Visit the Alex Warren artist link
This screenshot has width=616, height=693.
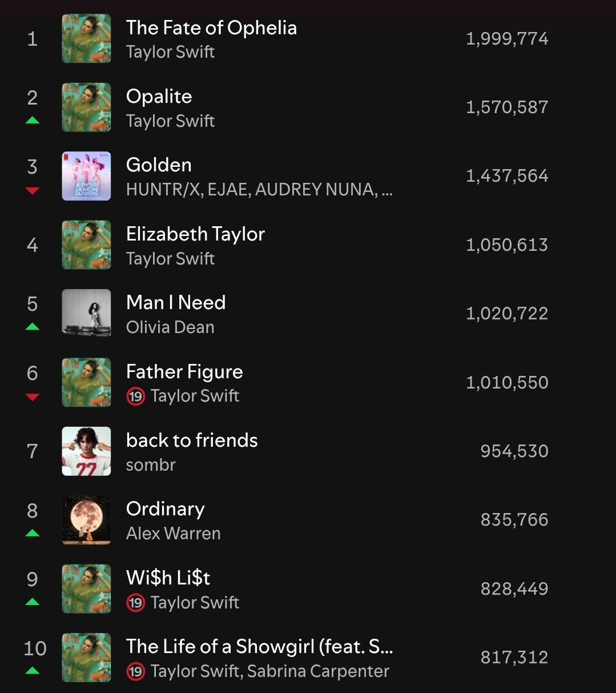[173, 534]
